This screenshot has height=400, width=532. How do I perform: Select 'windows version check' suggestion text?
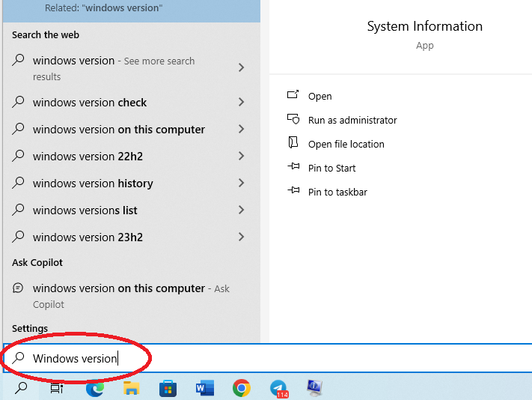click(x=90, y=103)
